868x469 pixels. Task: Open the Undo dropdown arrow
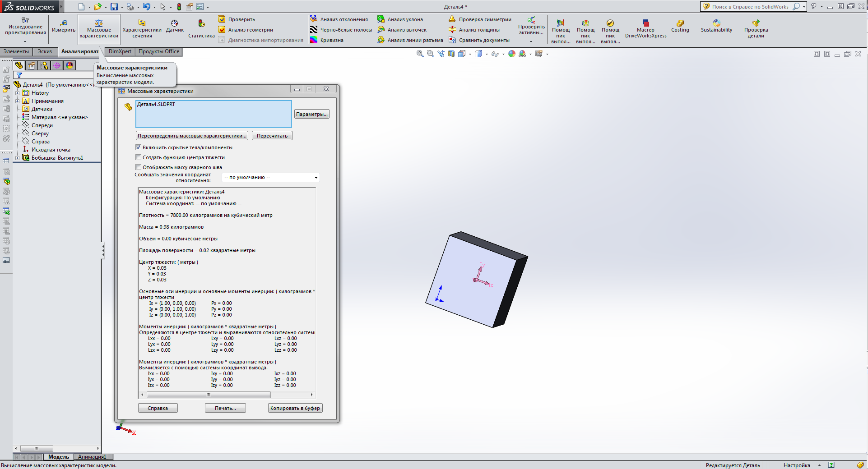coord(154,7)
